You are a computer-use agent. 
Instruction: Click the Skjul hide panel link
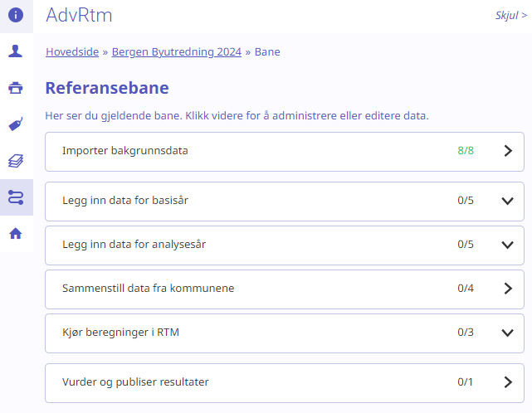pyautogui.click(x=511, y=15)
